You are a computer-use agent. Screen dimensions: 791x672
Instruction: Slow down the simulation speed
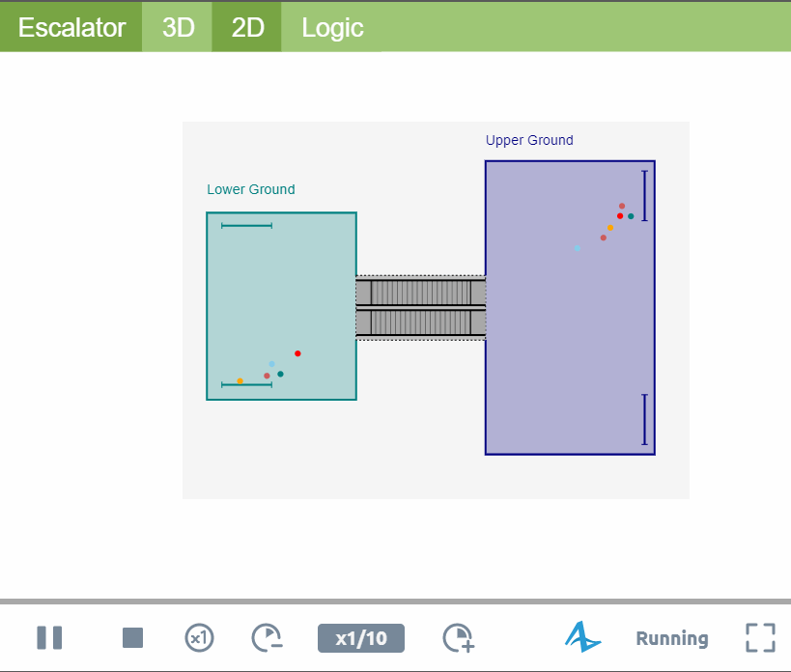point(267,638)
